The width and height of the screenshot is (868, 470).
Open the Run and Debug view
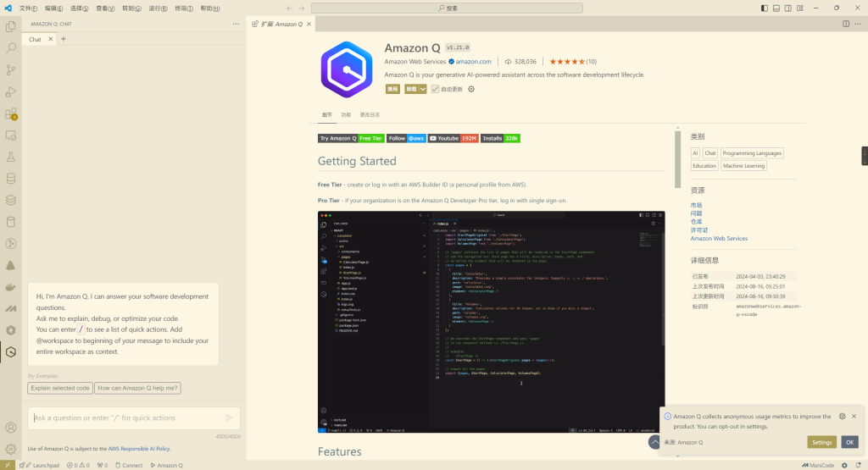10,91
